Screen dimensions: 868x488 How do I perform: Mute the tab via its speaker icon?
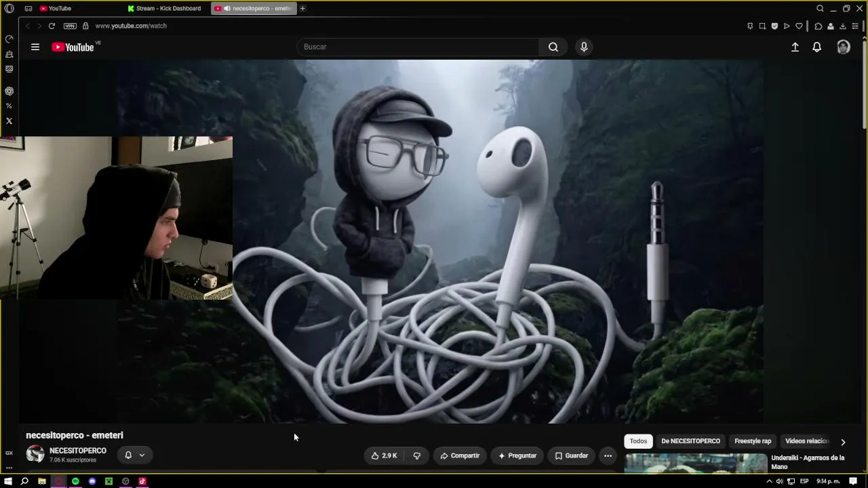(x=227, y=8)
